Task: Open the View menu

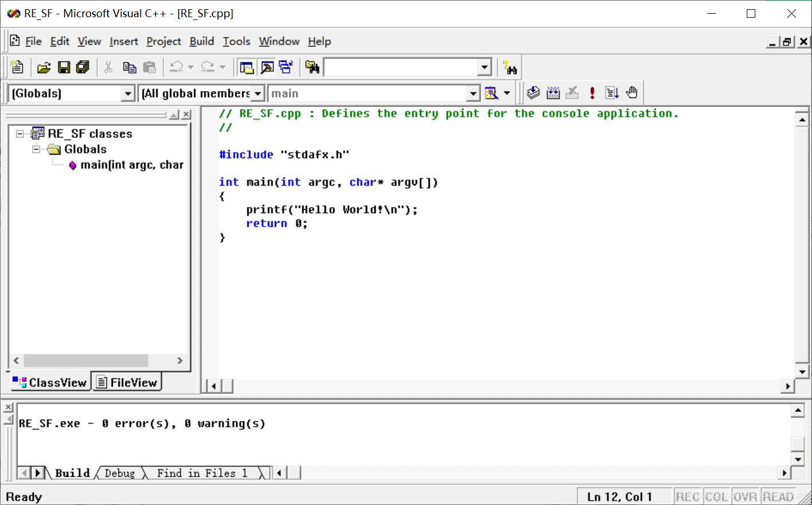Action: pos(89,41)
